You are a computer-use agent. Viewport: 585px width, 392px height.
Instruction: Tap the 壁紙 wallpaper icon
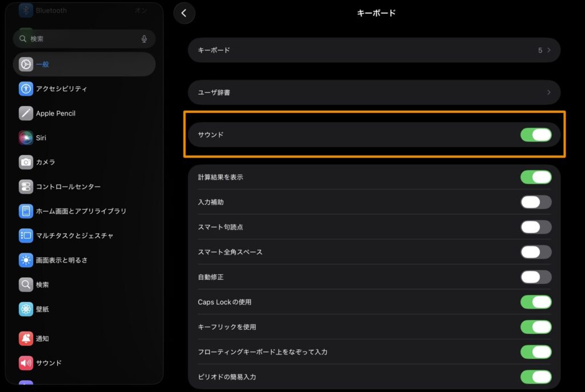(x=26, y=309)
